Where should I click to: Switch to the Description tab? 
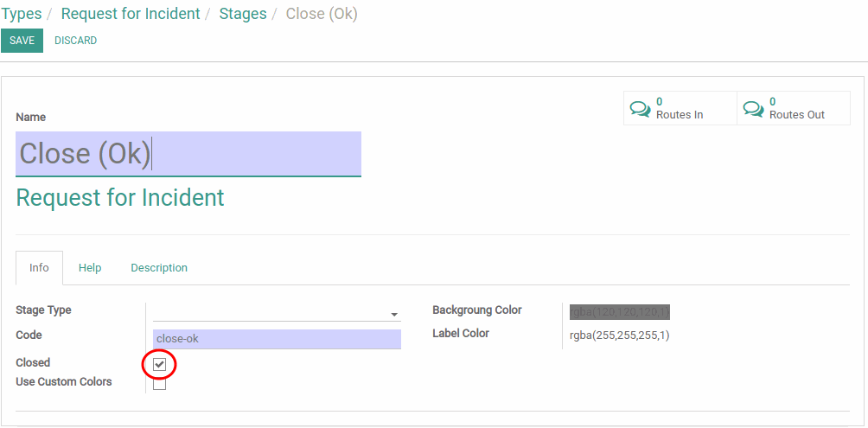coord(159,268)
